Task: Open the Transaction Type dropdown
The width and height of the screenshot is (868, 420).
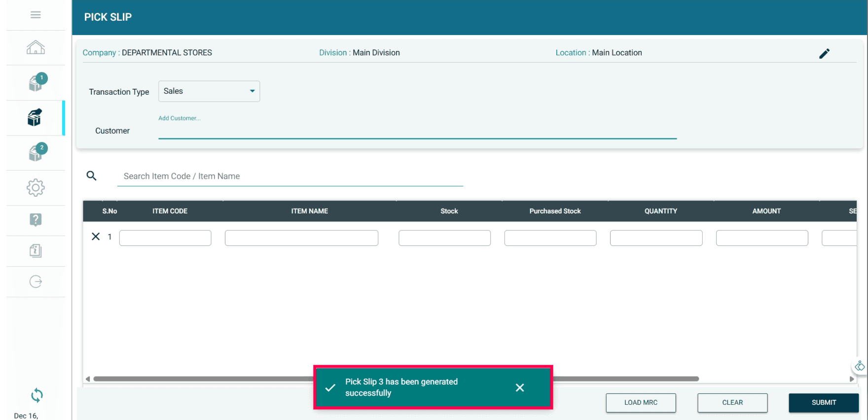Action: (209, 91)
